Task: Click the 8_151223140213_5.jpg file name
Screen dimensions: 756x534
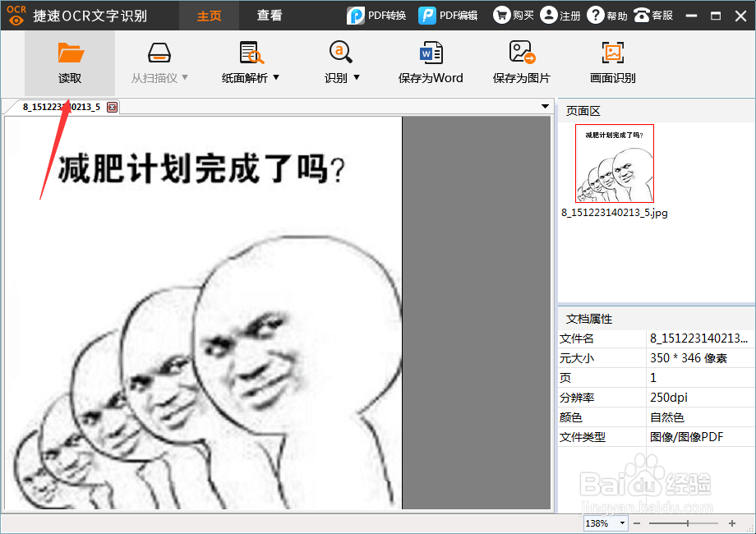Action: click(615, 213)
